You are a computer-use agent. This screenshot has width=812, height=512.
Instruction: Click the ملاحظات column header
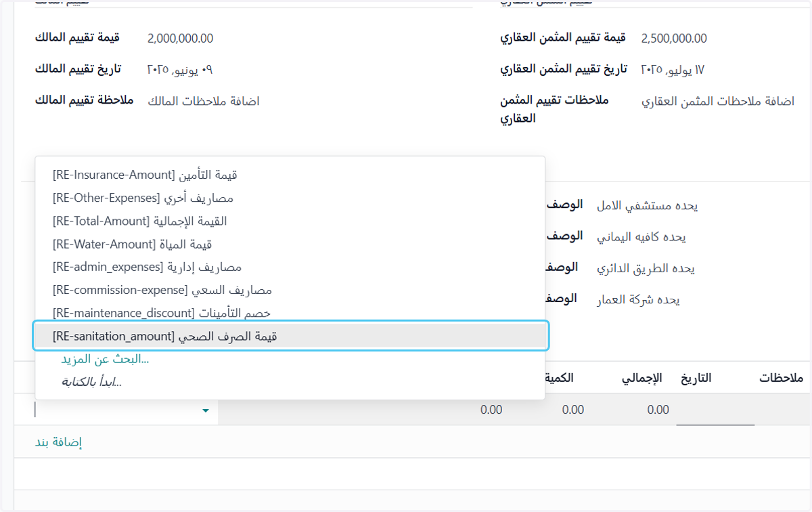click(782, 378)
